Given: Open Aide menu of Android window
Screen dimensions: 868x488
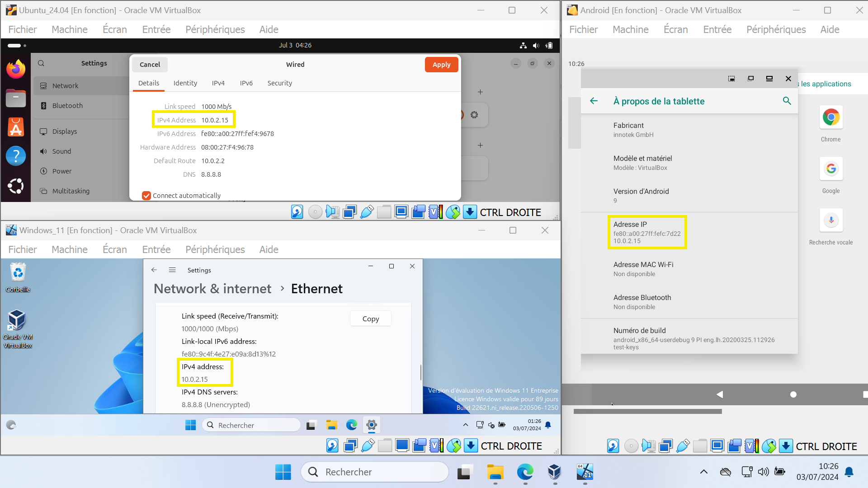Looking at the screenshot, I should tap(830, 29).
